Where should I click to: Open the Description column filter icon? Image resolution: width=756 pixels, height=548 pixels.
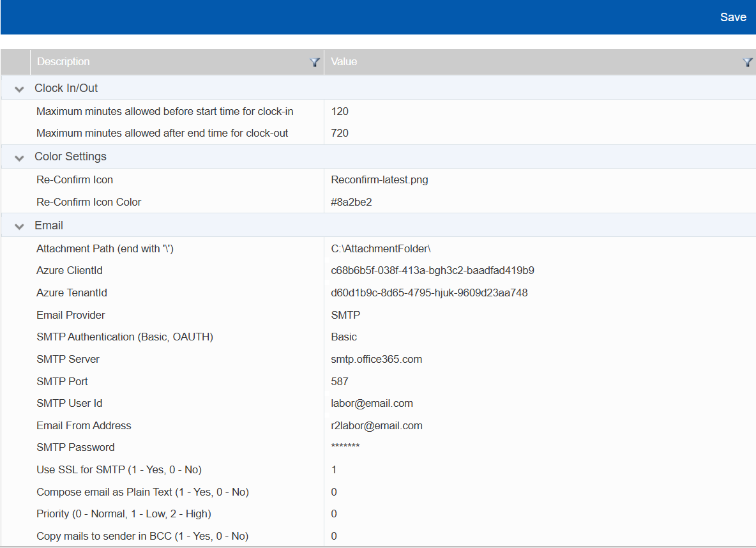[314, 62]
